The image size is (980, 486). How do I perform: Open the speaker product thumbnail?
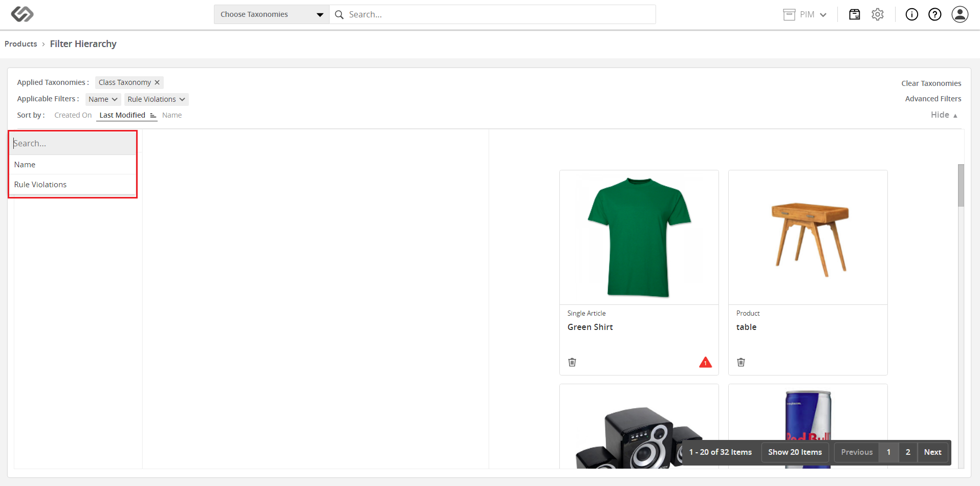tap(639, 427)
